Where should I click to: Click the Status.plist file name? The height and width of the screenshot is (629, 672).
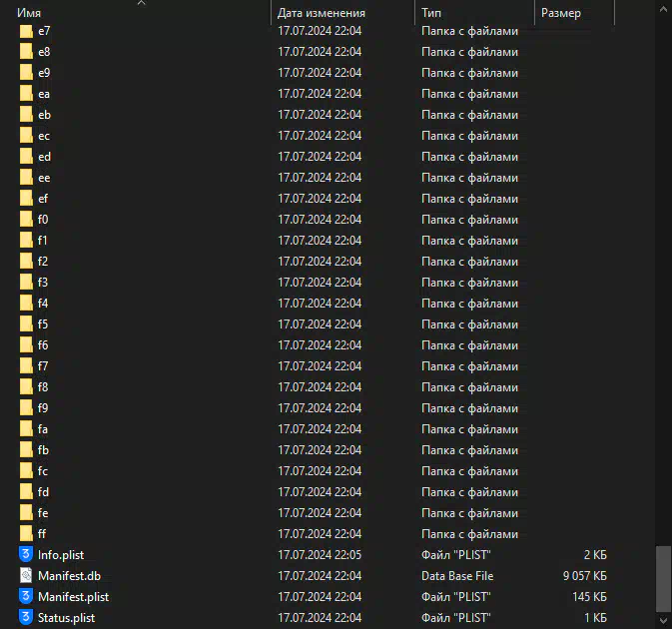67,618
